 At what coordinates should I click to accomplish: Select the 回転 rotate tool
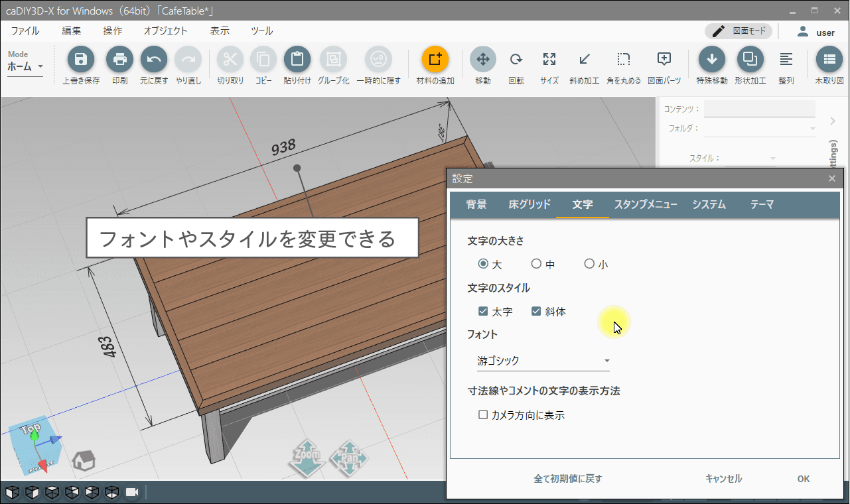516,60
